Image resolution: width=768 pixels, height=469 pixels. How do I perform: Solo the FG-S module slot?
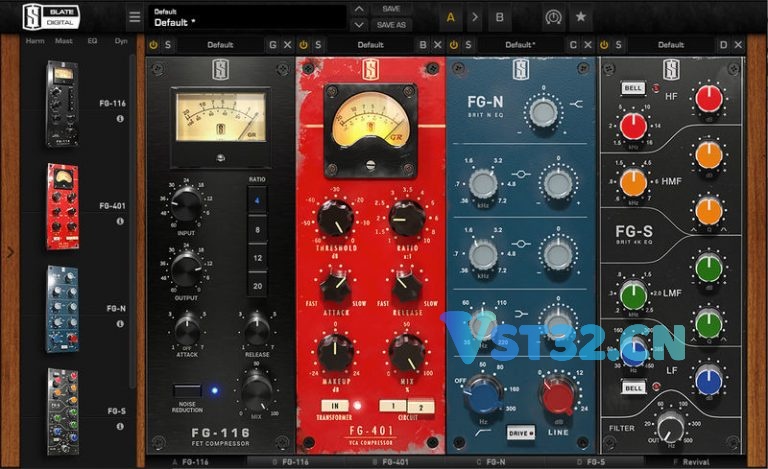tap(619, 45)
